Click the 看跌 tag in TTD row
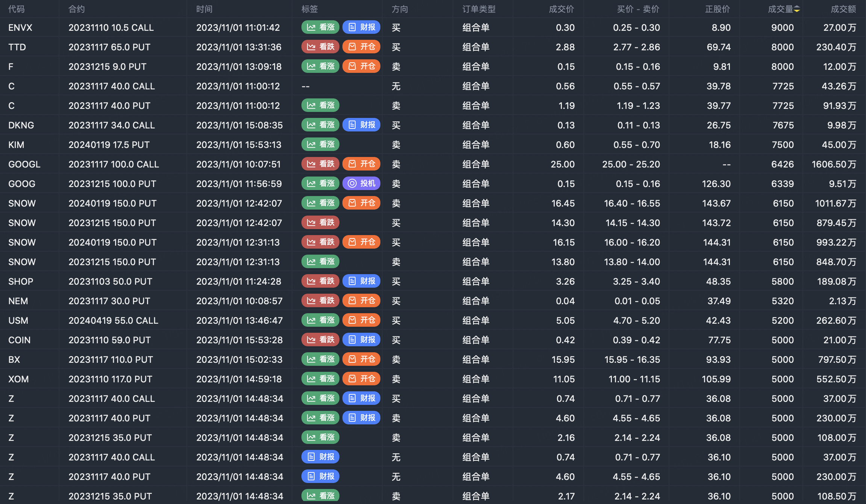 [x=320, y=47]
